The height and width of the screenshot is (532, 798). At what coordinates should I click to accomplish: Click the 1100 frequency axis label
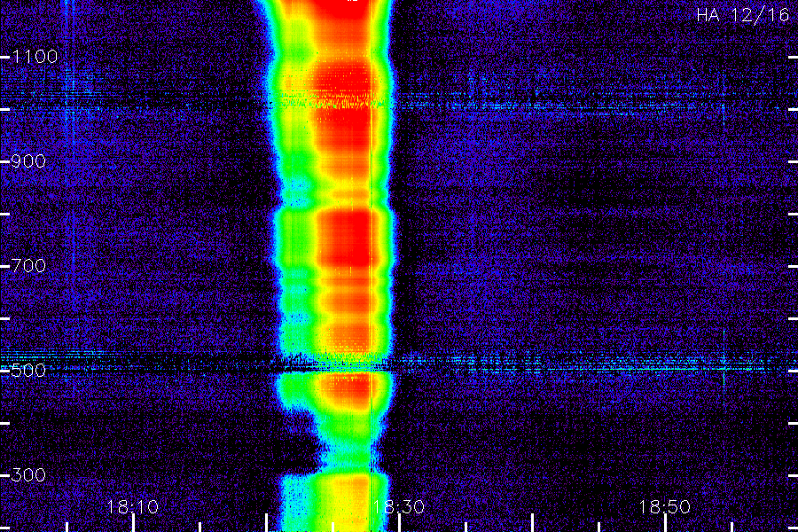[35, 57]
